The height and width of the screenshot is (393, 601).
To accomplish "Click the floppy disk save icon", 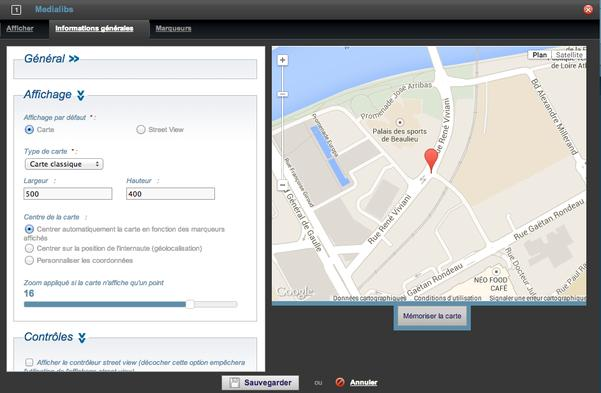I will [x=235, y=383].
